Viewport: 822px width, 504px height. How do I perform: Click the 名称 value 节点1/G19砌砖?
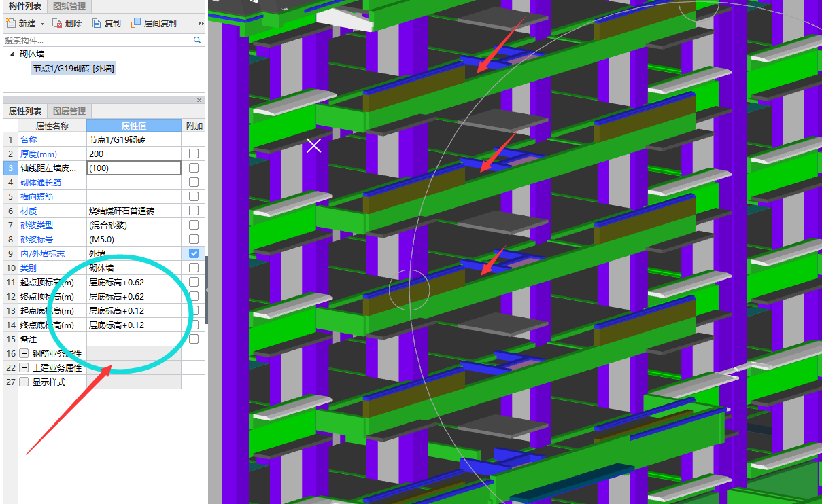[134, 139]
